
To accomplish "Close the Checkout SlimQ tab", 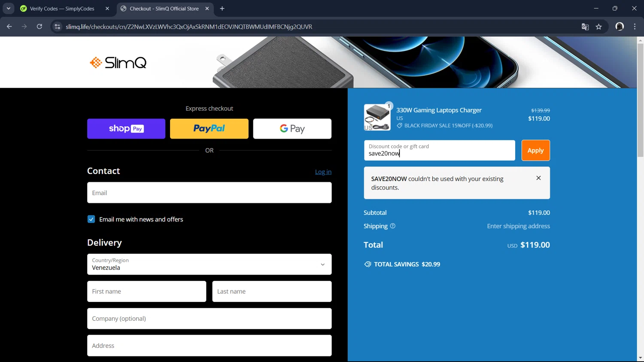I will pyautogui.click(x=207, y=9).
